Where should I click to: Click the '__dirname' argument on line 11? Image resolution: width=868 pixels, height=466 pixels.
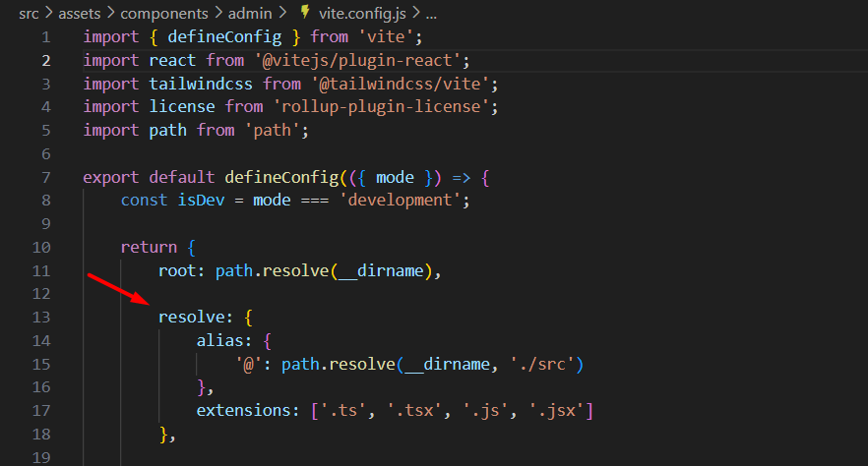coord(382,271)
